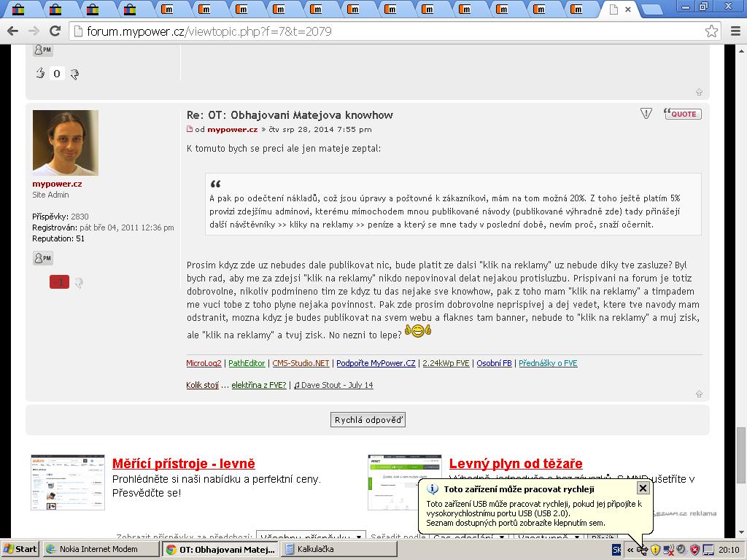The height and width of the screenshot is (560, 747).
Task: Open the Rychlá odpověď quick reply
Action: 368,420
